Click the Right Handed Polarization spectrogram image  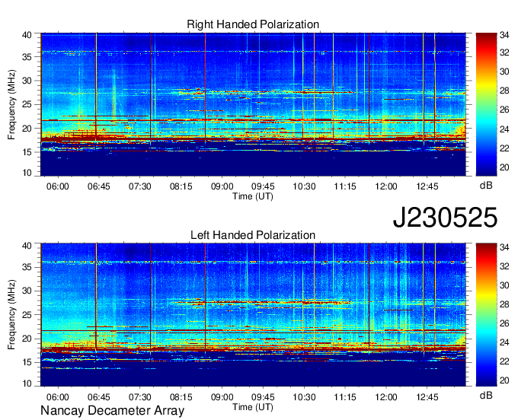click(x=253, y=104)
